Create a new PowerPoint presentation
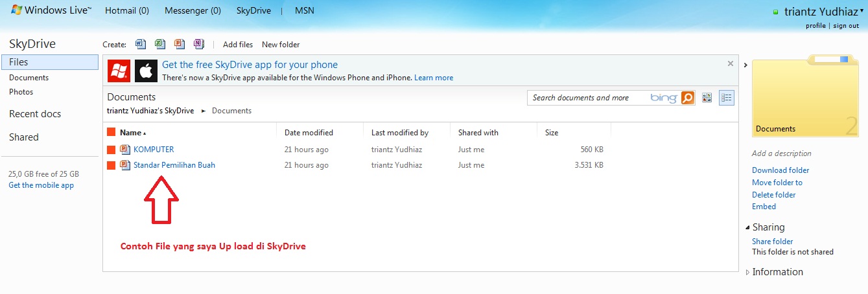 pos(180,44)
